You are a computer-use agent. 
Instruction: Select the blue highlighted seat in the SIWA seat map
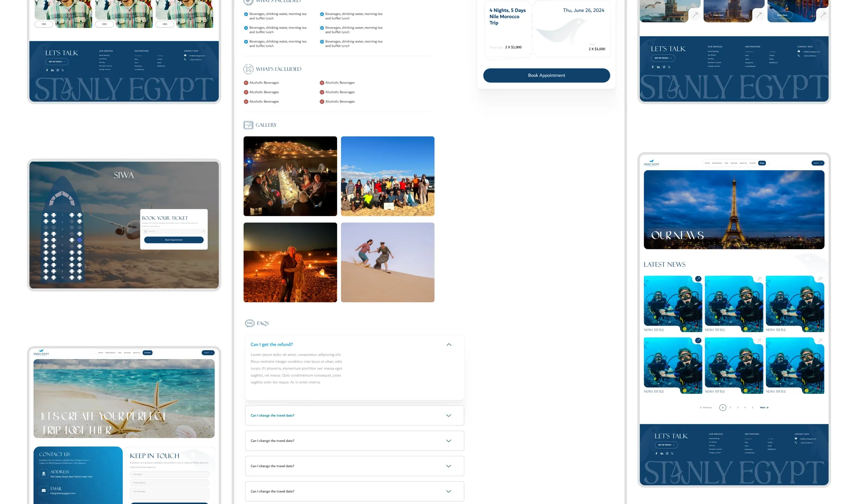pyautogui.click(x=80, y=240)
